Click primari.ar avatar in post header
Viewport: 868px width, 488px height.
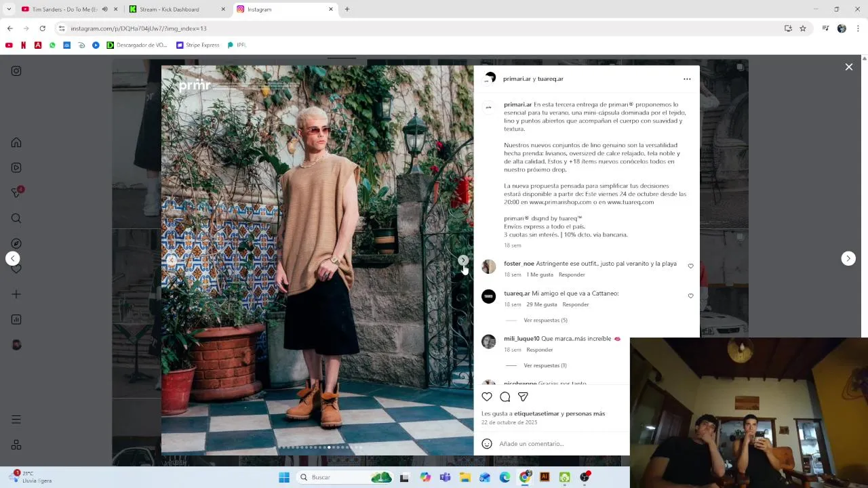click(489, 79)
